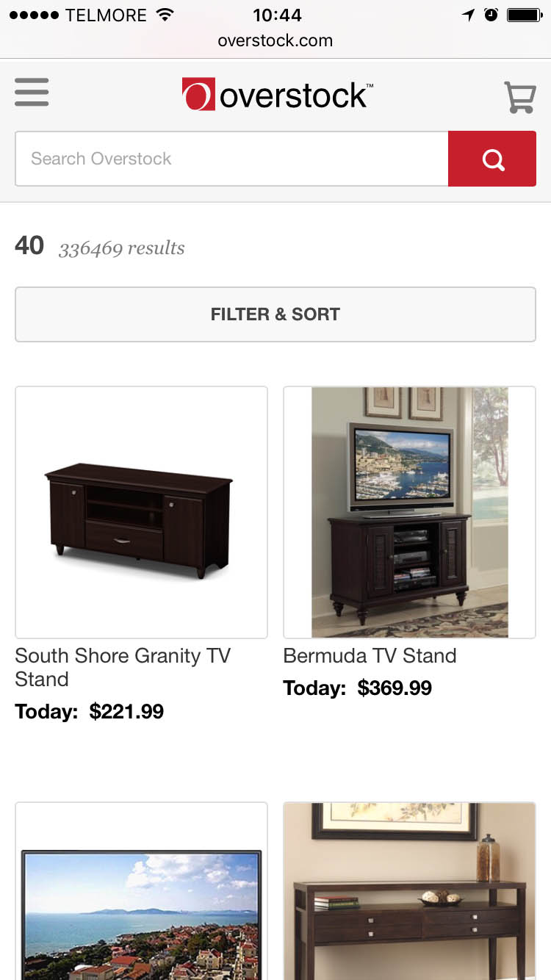Tap the location services arrow icon
The image size is (551, 980).
coord(468,15)
